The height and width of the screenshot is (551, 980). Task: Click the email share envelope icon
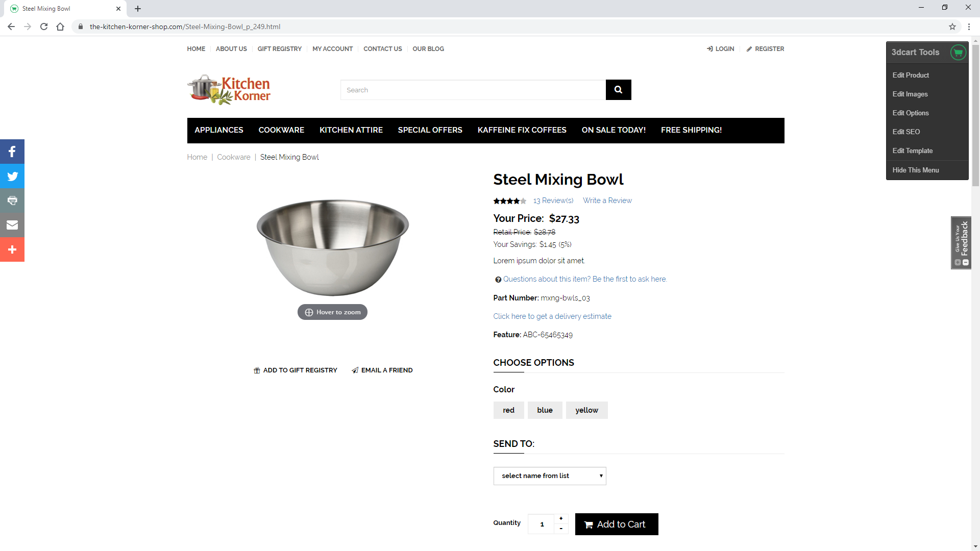click(x=12, y=225)
